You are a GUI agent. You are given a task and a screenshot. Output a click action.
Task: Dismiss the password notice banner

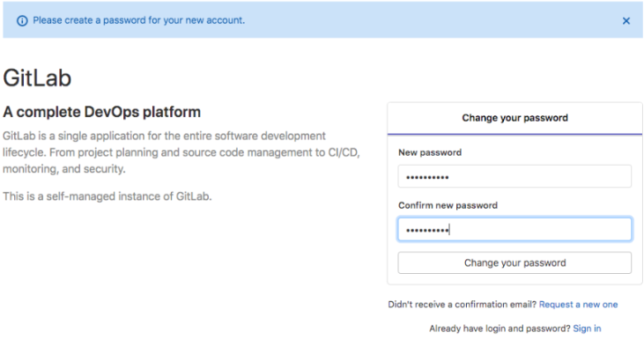pos(625,21)
